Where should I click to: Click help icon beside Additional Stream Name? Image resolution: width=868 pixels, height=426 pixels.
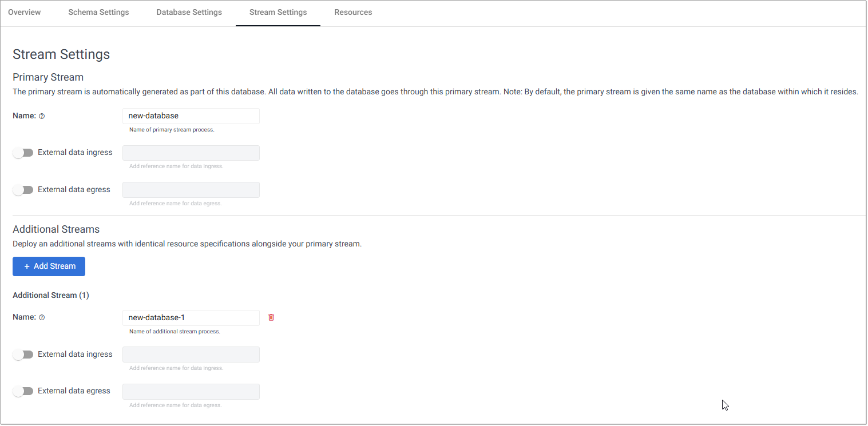[42, 317]
